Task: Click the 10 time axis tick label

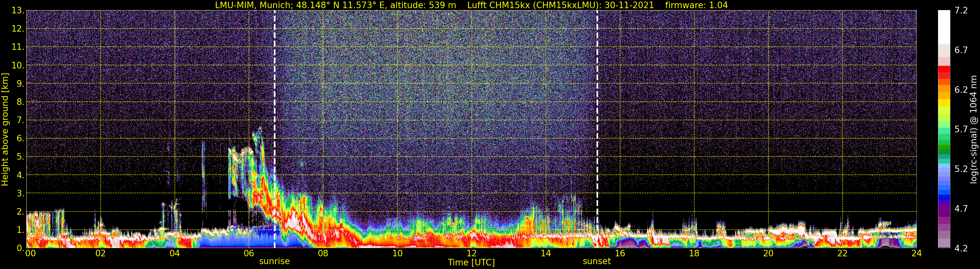Action: click(397, 253)
